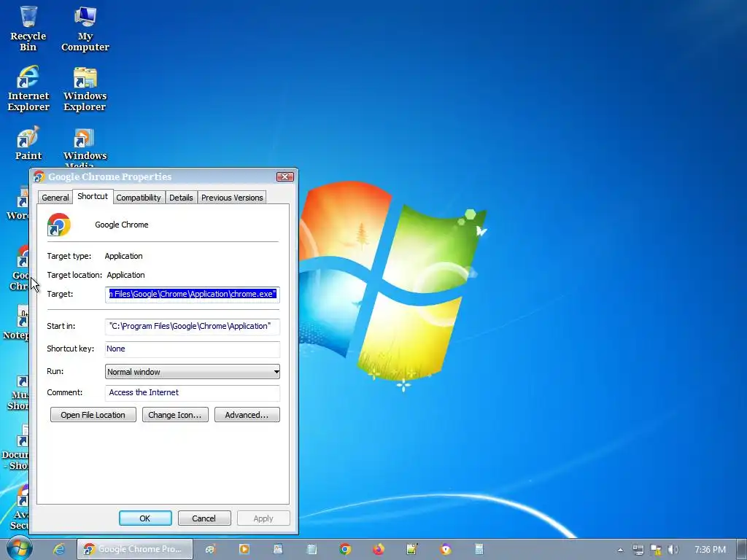Open Internet Explorer from the taskbar
This screenshot has height=560, width=747.
pos(58,549)
